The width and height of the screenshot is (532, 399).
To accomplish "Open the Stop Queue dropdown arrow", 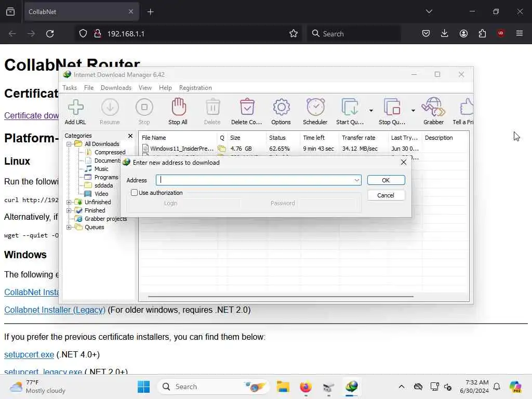I will [x=413, y=111].
